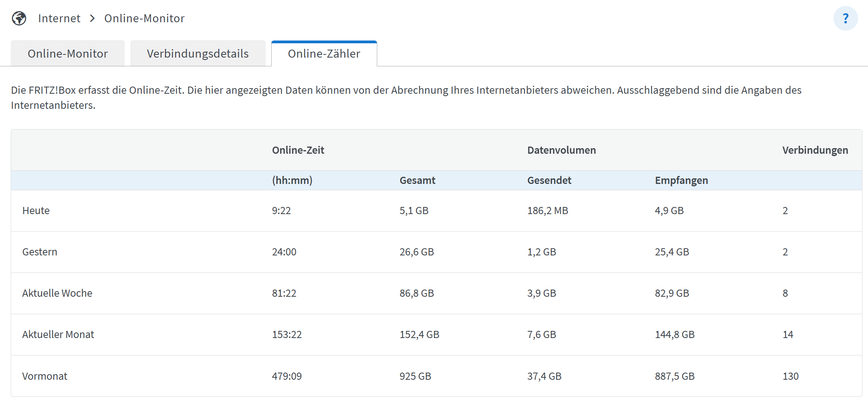The height and width of the screenshot is (400, 868).
Task: Select the Heute row label
Action: (x=36, y=211)
